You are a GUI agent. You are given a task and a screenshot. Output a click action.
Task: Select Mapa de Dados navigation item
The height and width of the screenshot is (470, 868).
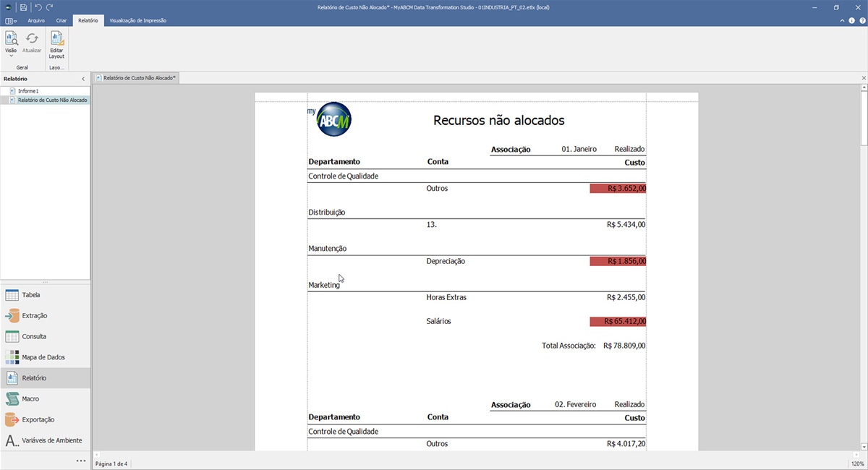[x=45, y=357]
